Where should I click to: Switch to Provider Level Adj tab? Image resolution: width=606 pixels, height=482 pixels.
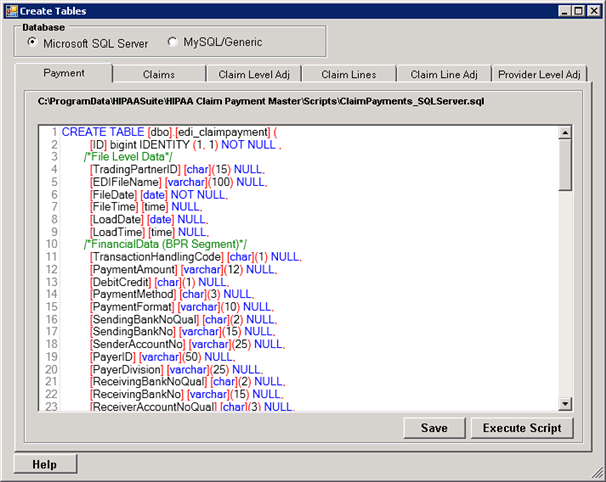(x=538, y=74)
